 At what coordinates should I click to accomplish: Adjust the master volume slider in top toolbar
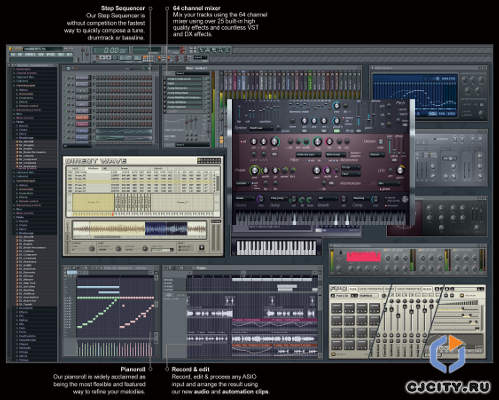[x=83, y=55]
